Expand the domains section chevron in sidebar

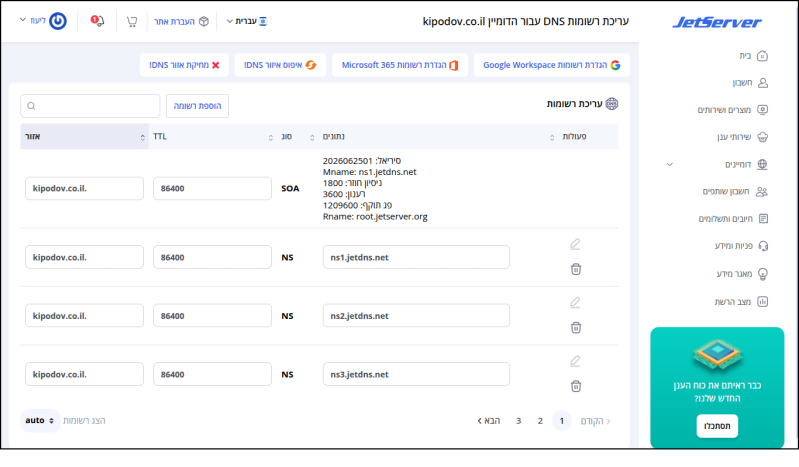[x=670, y=164]
